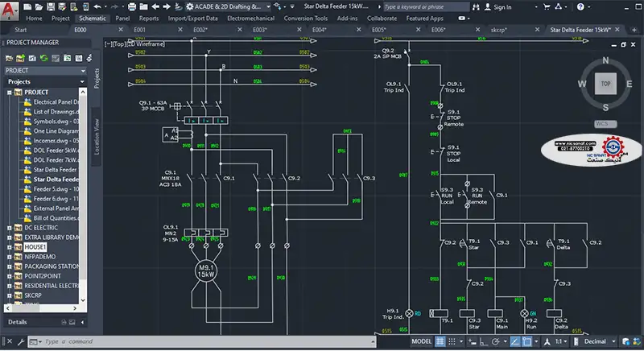
Task: Open the AutoCAD application menu logo
Action: click(x=9, y=10)
